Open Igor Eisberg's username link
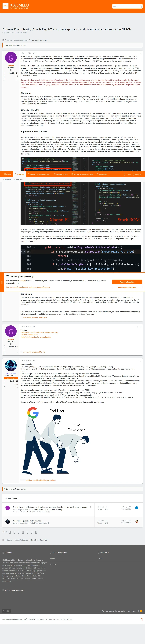Viewport: 145px width, 644px height. 11,373
